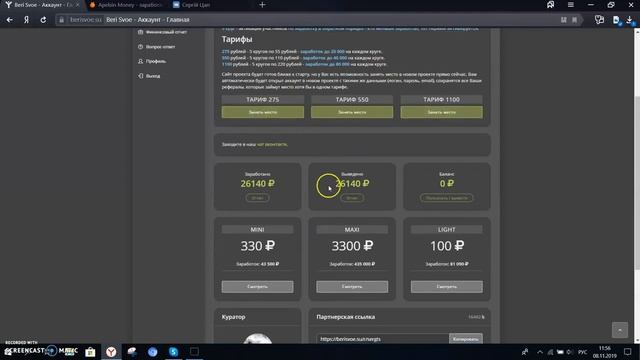Click the Партнерская ссылка heading
Image resolution: width=640 pixels, height=360 pixels.
345,317
